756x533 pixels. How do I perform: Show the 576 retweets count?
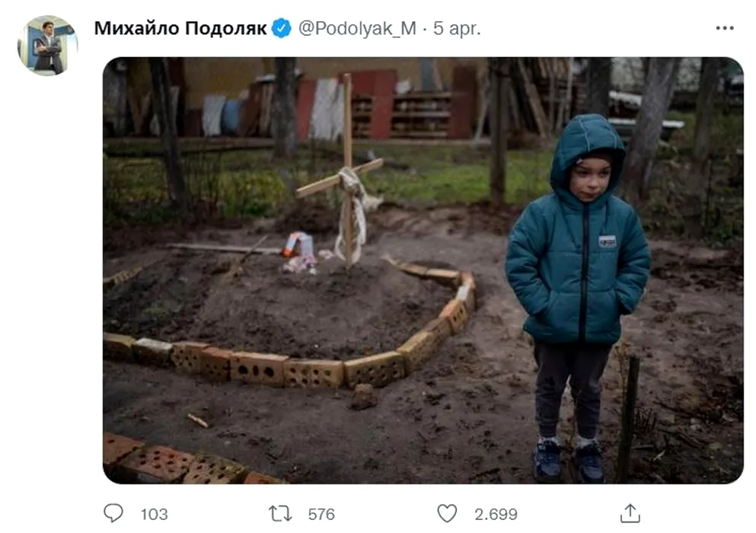click(321, 514)
